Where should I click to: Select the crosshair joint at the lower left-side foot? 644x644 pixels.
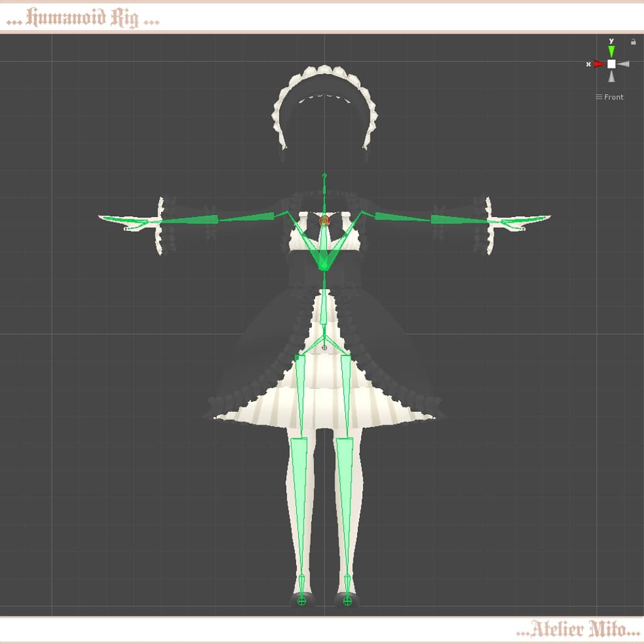[x=301, y=601]
